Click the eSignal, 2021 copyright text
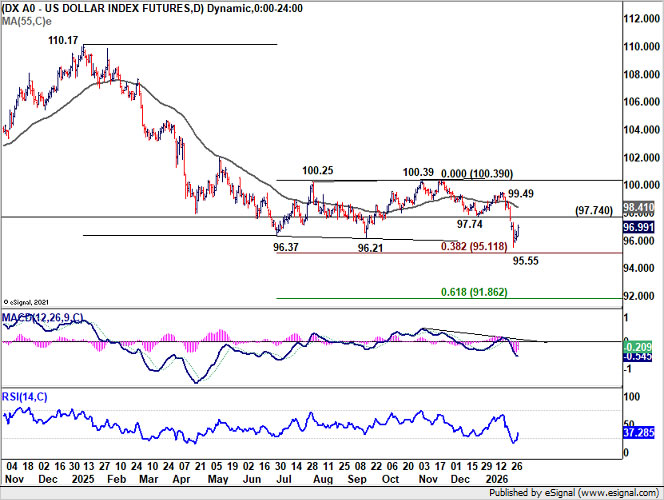 [26, 302]
